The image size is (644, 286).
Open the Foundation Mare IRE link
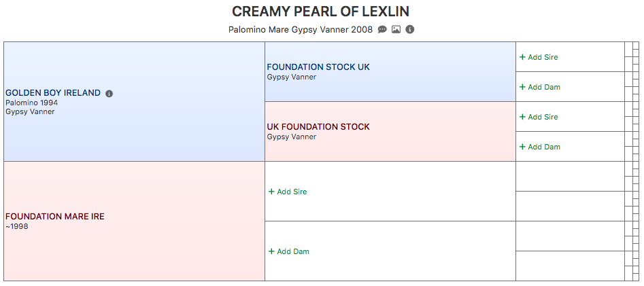tap(55, 217)
